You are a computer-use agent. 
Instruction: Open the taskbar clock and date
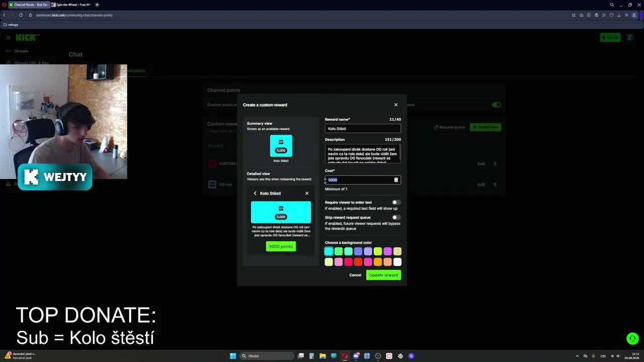coord(631,356)
